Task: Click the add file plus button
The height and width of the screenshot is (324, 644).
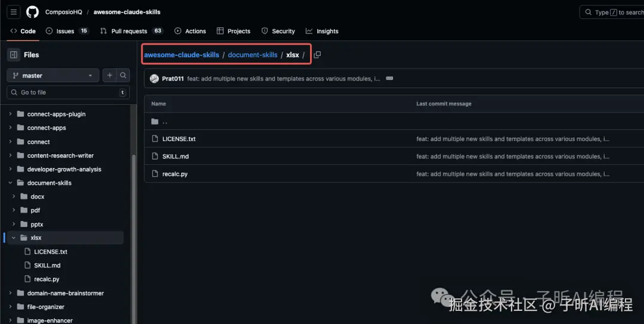Action: click(x=110, y=76)
